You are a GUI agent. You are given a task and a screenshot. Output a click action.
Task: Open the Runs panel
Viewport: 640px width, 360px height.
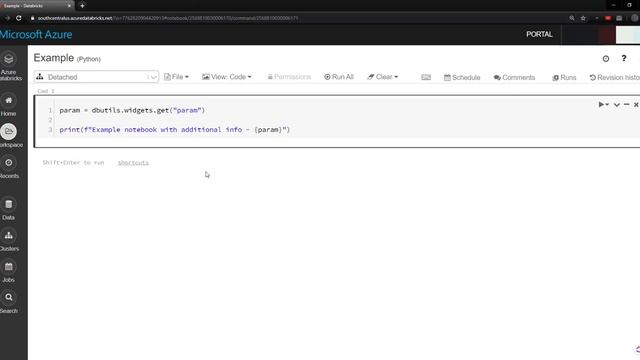564,77
